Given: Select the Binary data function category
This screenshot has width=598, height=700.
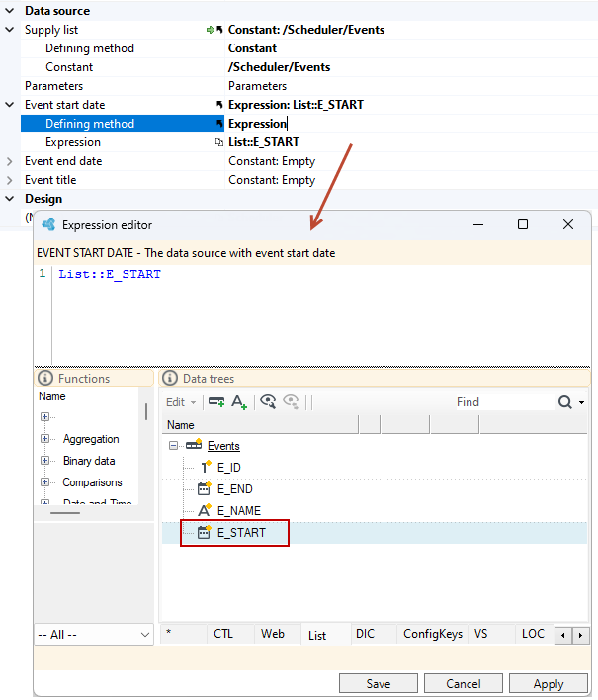Looking at the screenshot, I should click(x=89, y=461).
